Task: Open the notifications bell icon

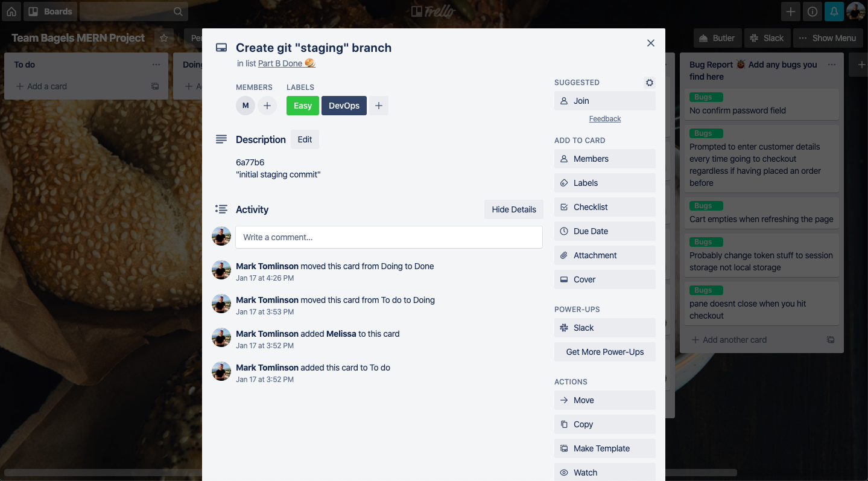Action: [834, 11]
